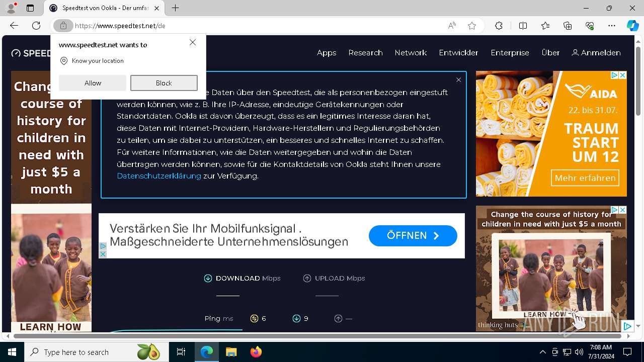Open Task View on taskbar
The height and width of the screenshot is (362, 644).
[x=181, y=352]
